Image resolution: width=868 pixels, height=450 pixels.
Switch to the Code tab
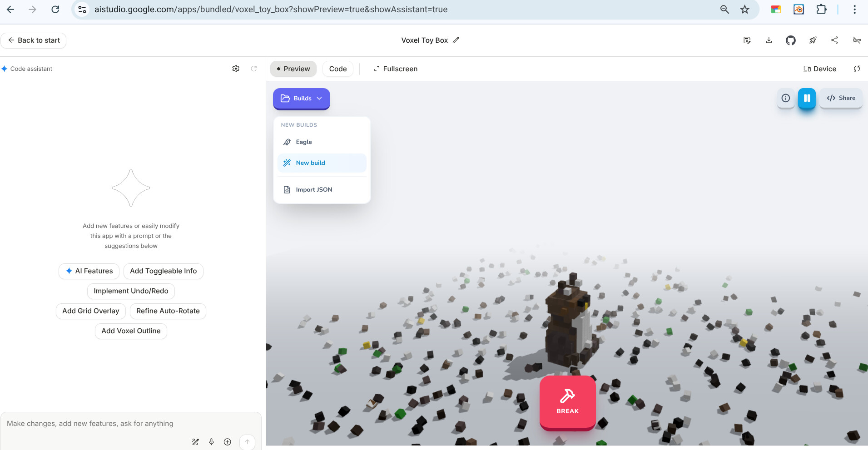(x=337, y=69)
